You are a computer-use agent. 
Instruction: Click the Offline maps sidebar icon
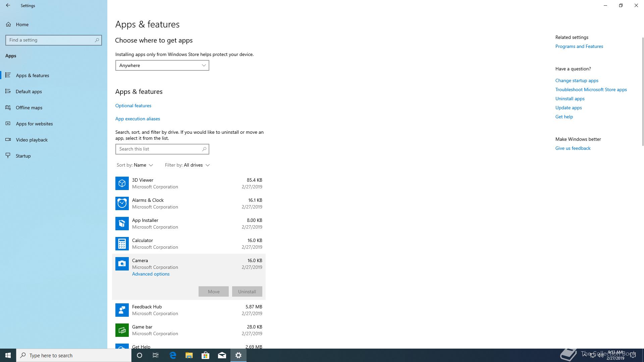click(8, 107)
